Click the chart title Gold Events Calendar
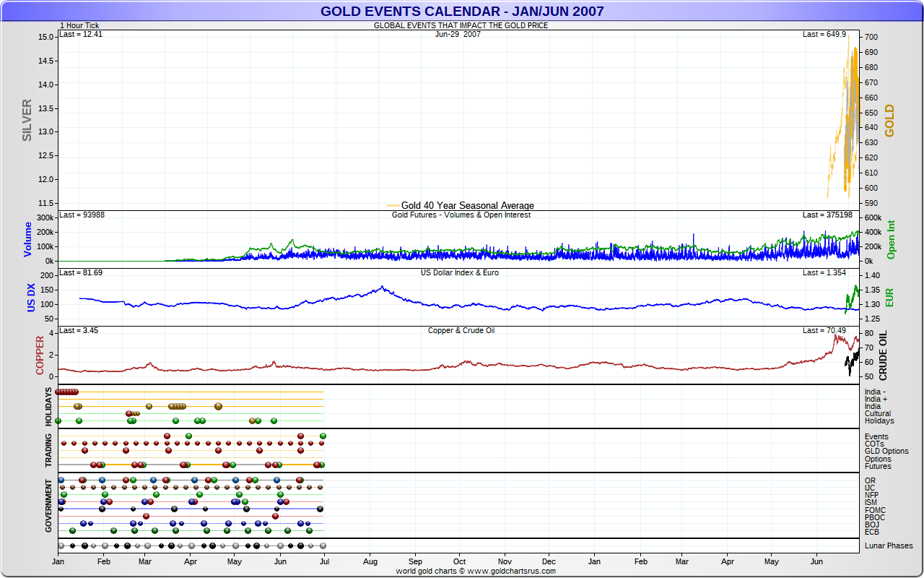The height and width of the screenshot is (578, 924). pyautogui.click(x=462, y=11)
